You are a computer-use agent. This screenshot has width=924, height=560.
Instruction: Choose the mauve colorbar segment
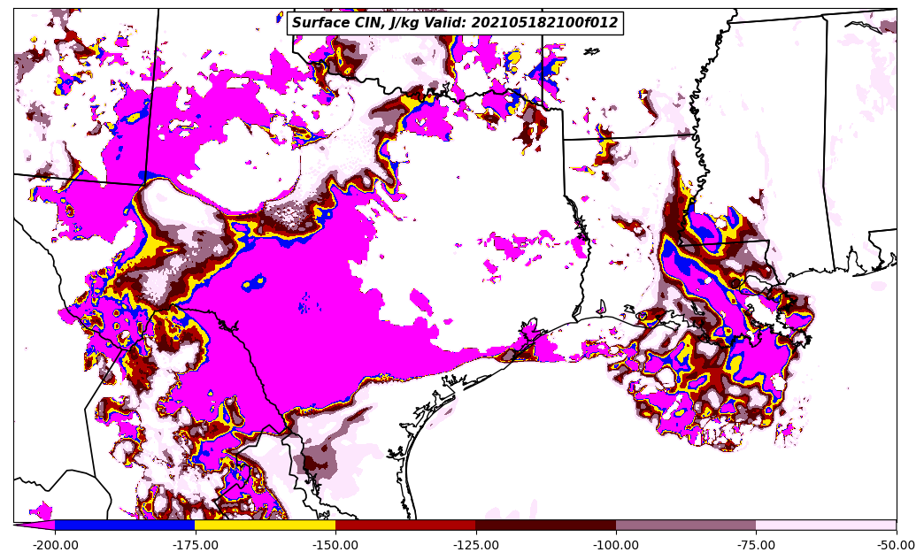click(x=686, y=525)
